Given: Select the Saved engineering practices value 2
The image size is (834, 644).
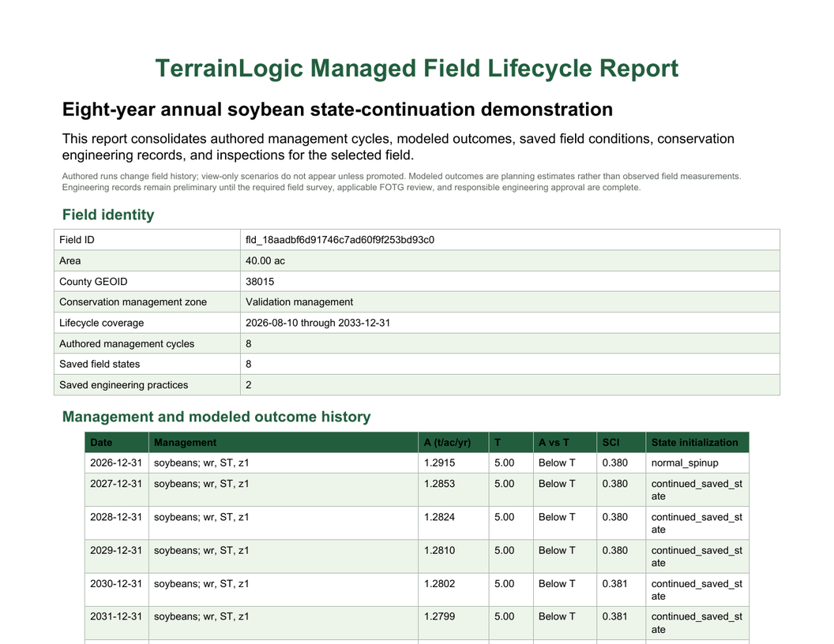Looking at the screenshot, I should click(x=249, y=384).
